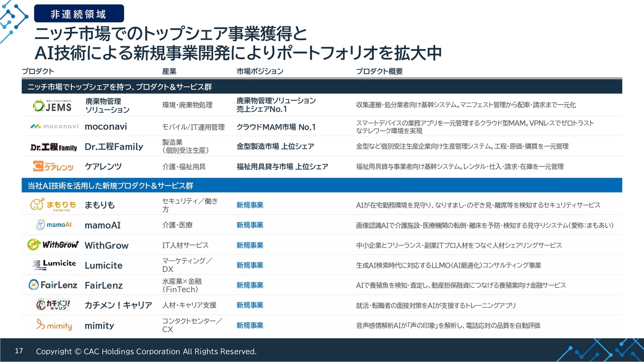This screenshot has height=362, width=644.
Task: Click product name まもりも text
Action: (x=100, y=205)
